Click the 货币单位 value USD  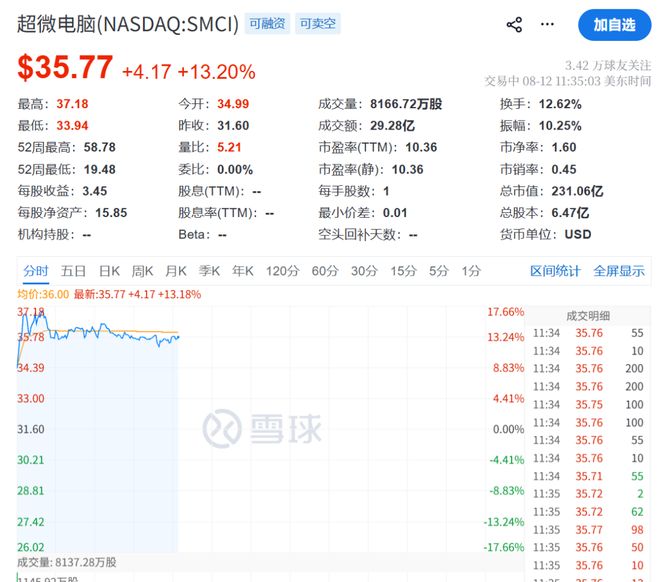[578, 234]
